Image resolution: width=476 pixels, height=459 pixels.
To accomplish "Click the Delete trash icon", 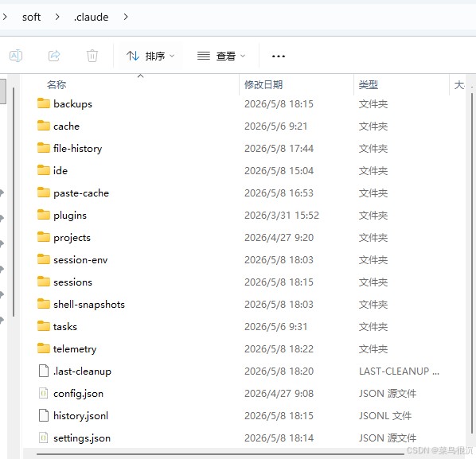I will [x=92, y=56].
